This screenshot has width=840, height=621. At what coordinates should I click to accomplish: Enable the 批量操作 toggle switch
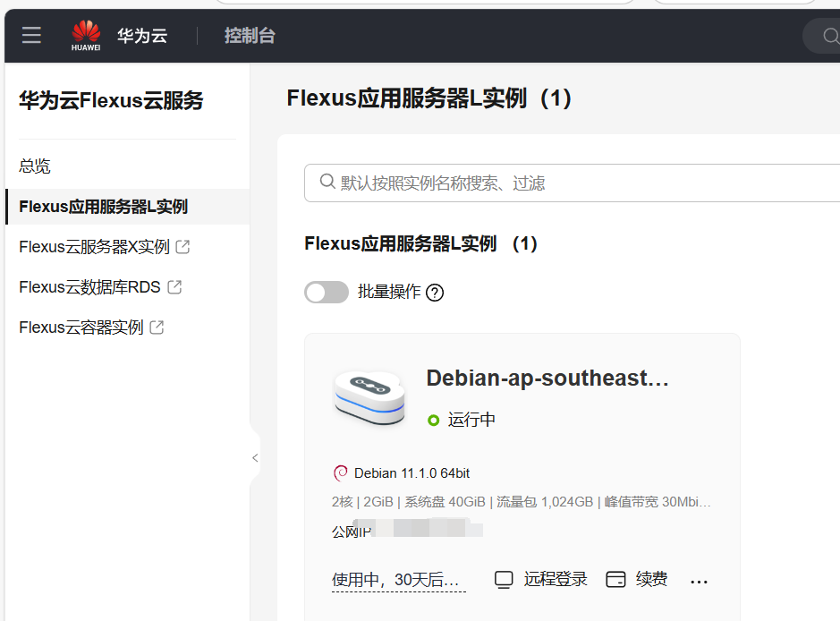[x=327, y=293]
